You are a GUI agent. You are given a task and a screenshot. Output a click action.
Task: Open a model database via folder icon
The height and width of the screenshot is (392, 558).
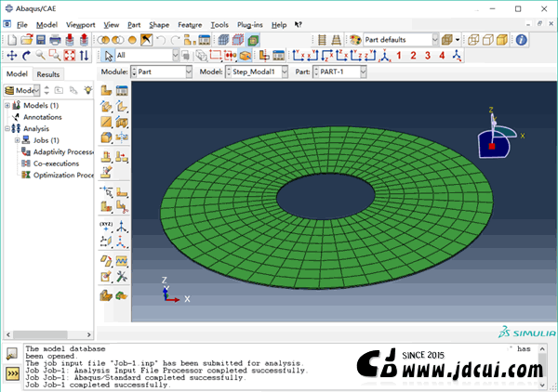27,40
